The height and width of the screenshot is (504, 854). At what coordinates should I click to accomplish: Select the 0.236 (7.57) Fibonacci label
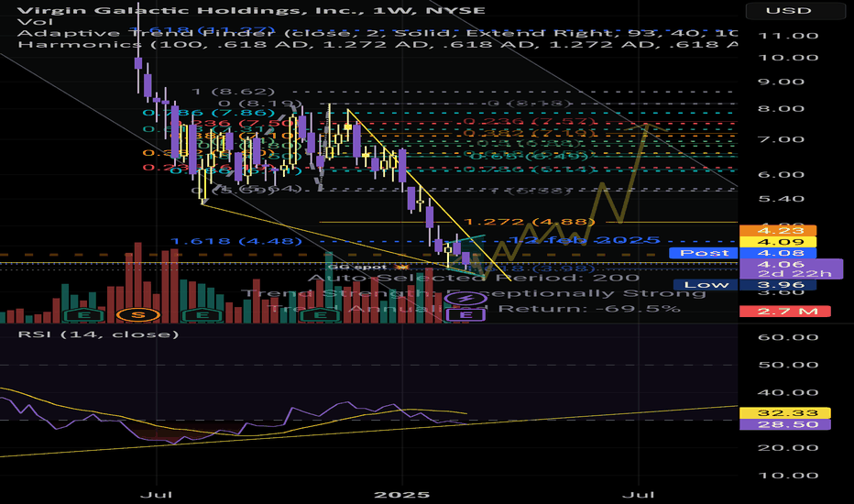pos(530,122)
